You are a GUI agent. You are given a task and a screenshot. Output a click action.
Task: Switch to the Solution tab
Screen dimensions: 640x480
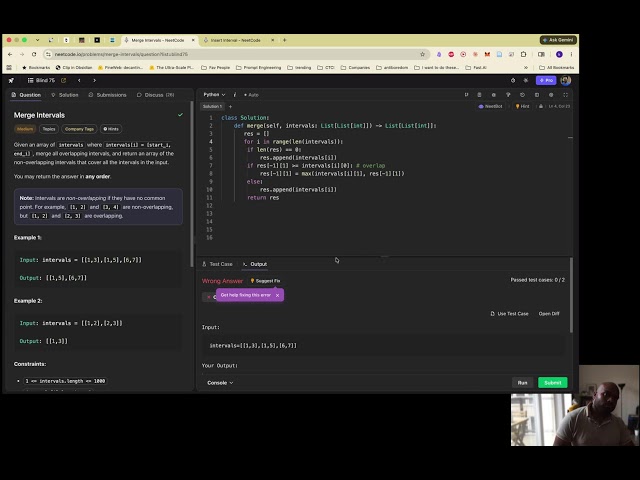[x=65, y=95]
